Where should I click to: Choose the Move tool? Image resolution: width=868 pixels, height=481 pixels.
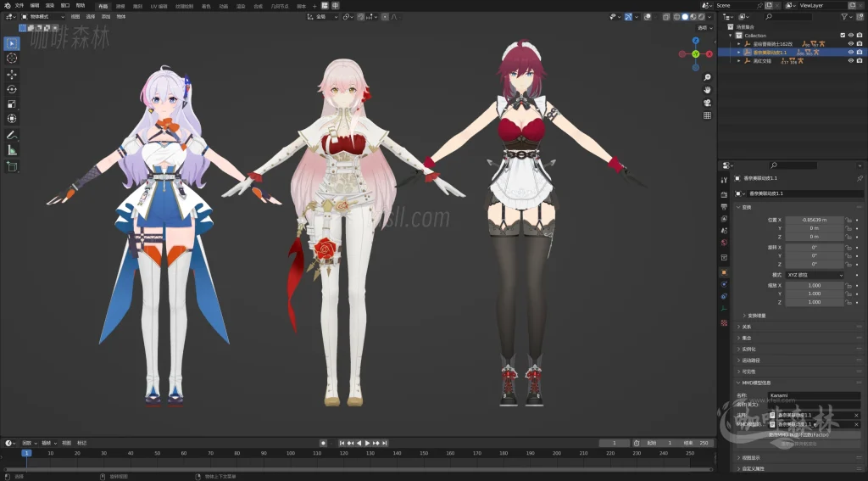[12, 75]
